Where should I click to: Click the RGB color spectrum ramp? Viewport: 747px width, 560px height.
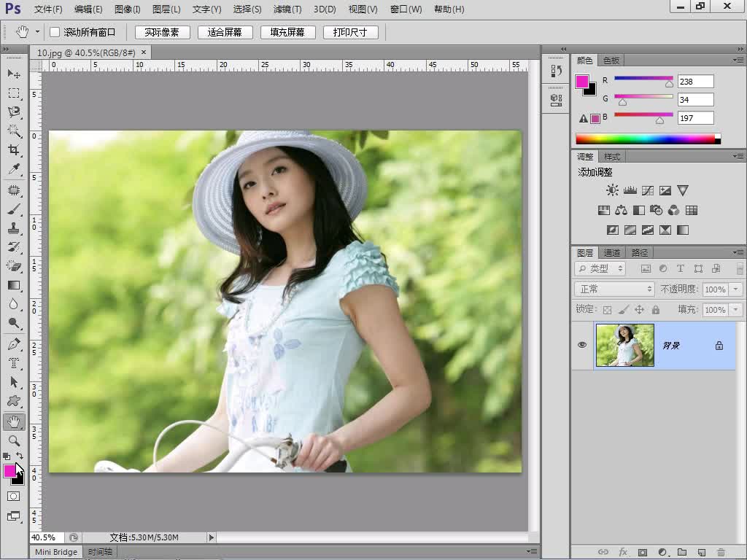pos(647,139)
